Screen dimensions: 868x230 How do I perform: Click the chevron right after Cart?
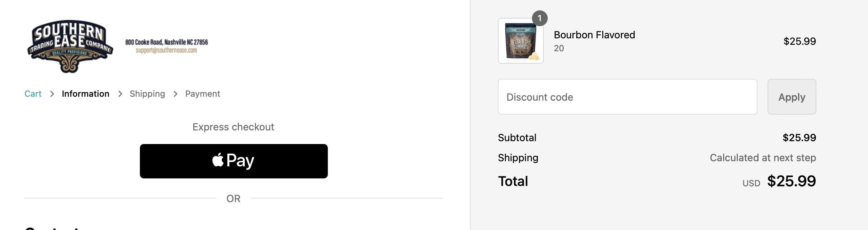coord(52,94)
